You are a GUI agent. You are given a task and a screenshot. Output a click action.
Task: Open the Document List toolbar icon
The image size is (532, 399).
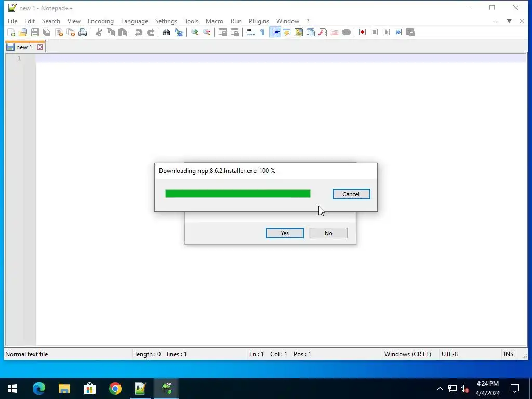[x=311, y=32]
